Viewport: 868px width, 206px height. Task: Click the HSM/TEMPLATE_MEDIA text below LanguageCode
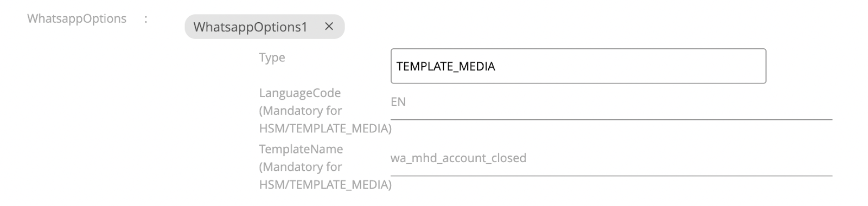325,128
